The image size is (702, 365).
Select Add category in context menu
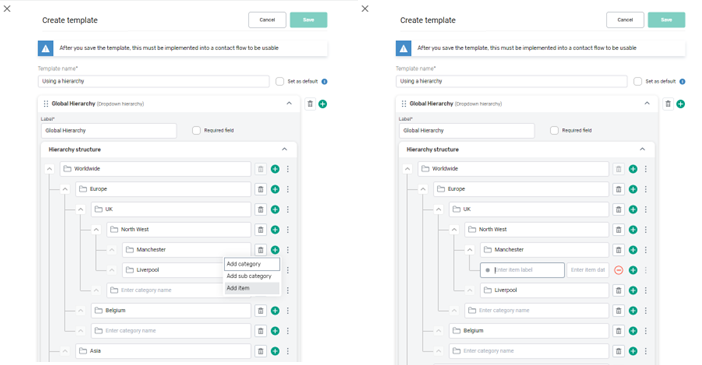(252, 264)
